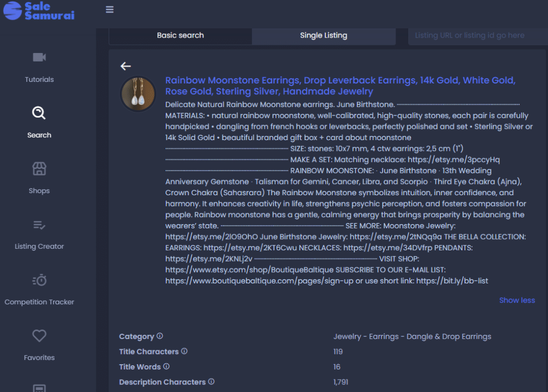This screenshot has height=392, width=548.
Task: Click the Favorites sidebar label
Action: (x=39, y=357)
